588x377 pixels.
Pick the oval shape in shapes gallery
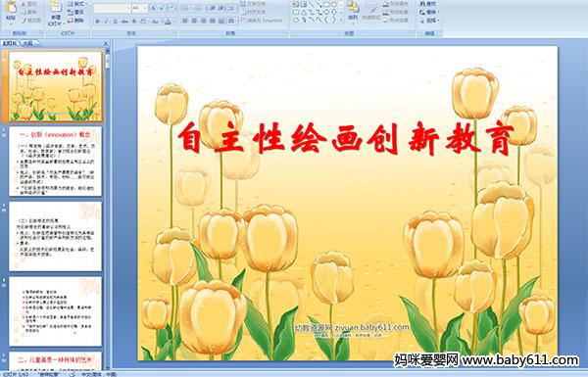[334, 5]
